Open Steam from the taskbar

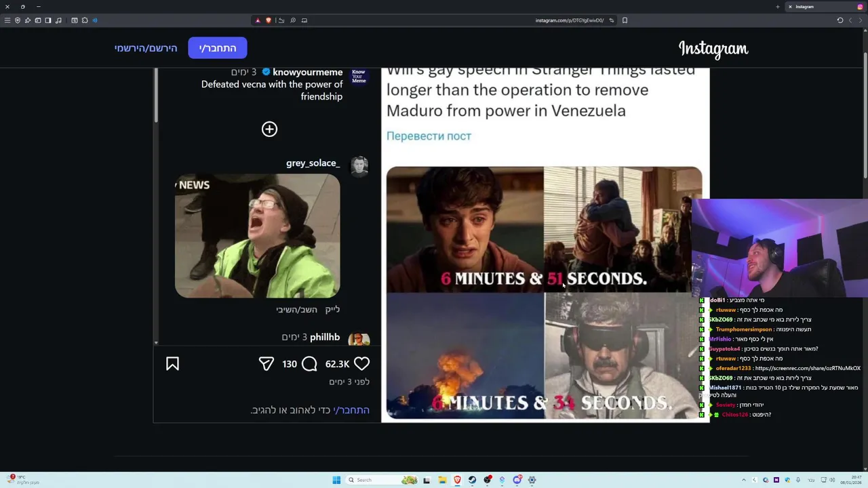473,480
